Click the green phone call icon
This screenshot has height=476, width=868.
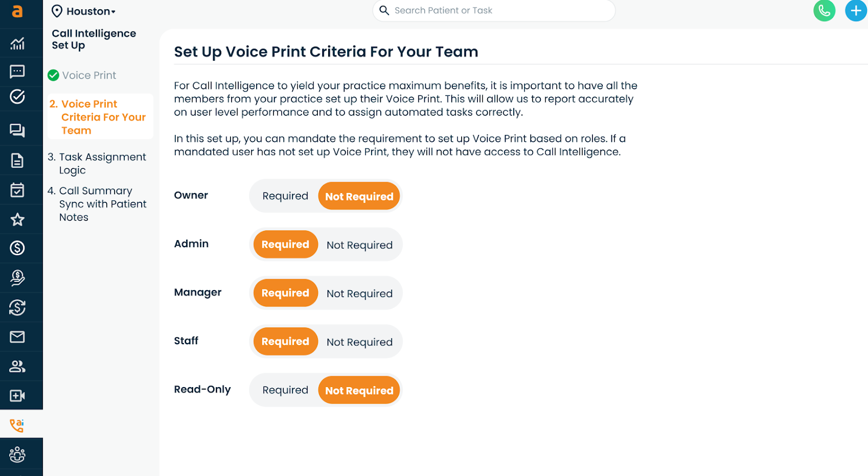click(824, 11)
